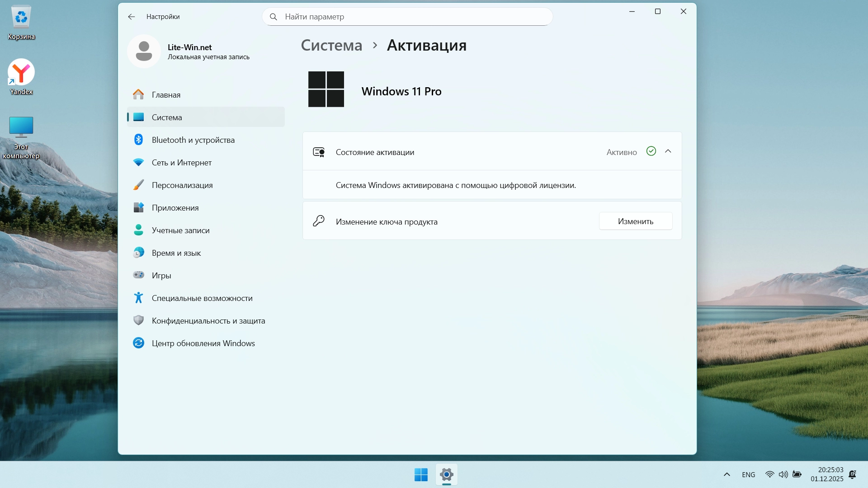Click the Найти параметр search field
This screenshot has height=488, width=868.
[407, 17]
